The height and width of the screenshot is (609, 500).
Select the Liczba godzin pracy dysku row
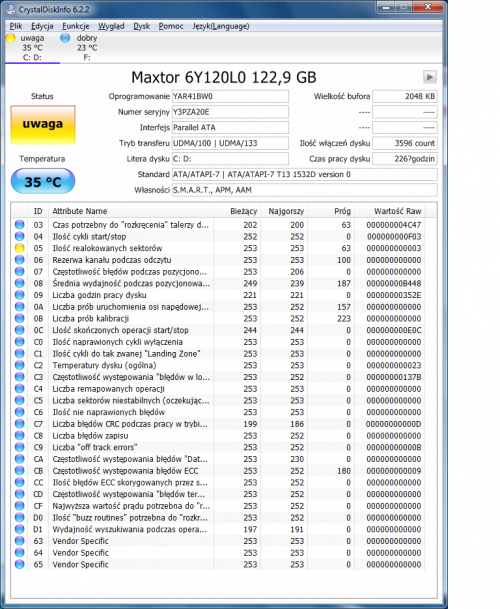[x=218, y=295]
